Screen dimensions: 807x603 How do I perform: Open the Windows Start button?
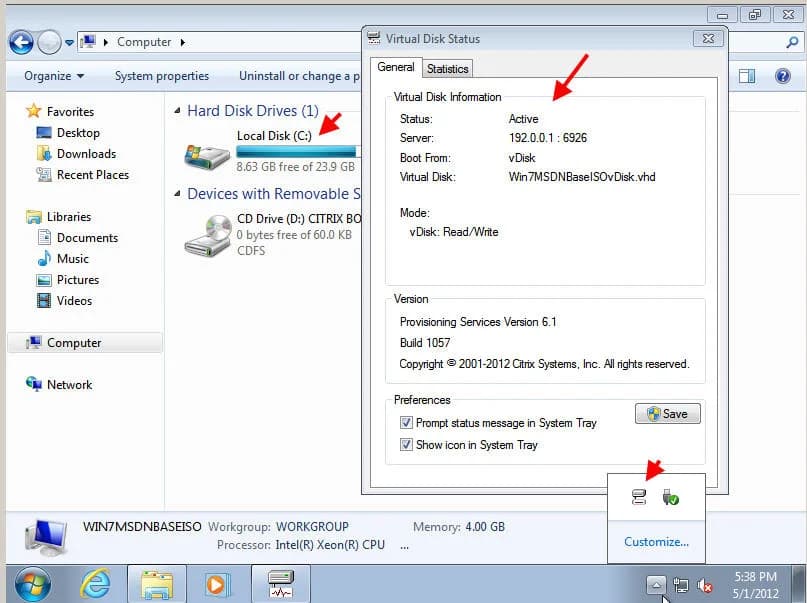[x=32, y=584]
